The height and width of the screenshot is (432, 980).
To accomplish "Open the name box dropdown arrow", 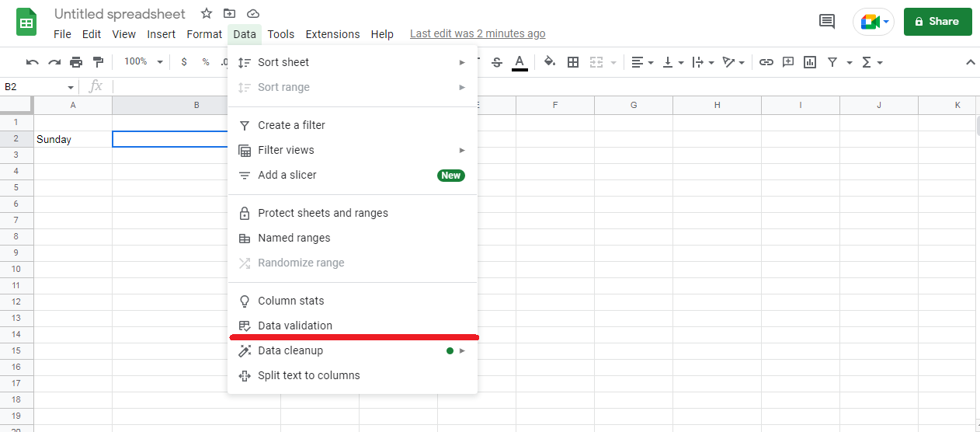I will tap(71, 87).
